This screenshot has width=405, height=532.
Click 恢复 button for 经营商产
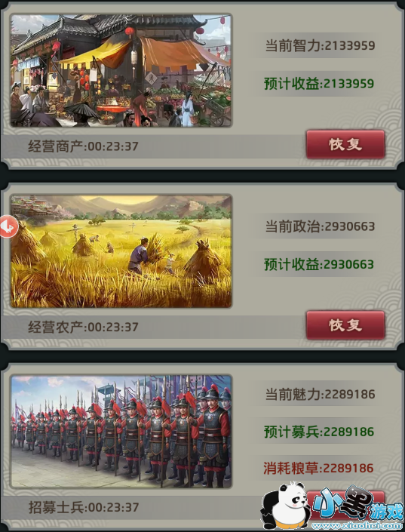click(345, 144)
